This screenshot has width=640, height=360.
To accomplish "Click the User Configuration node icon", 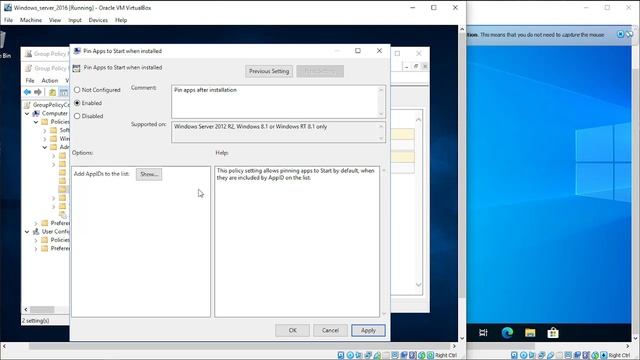I will click(x=36, y=231).
